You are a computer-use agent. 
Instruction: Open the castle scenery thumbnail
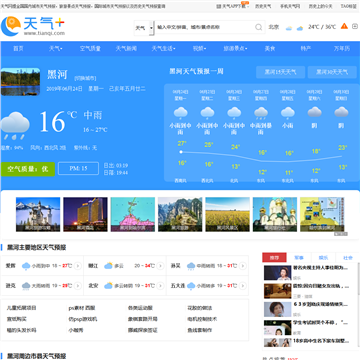[x=38, y=214]
